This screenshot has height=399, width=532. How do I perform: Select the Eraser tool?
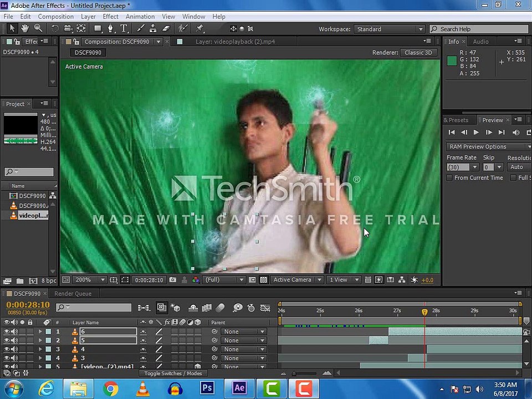(166, 28)
